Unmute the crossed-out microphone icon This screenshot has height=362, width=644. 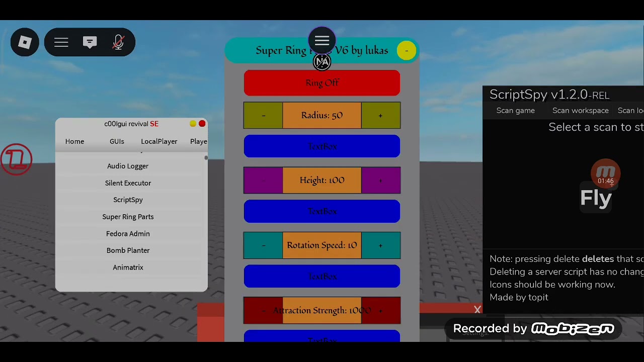tap(118, 43)
